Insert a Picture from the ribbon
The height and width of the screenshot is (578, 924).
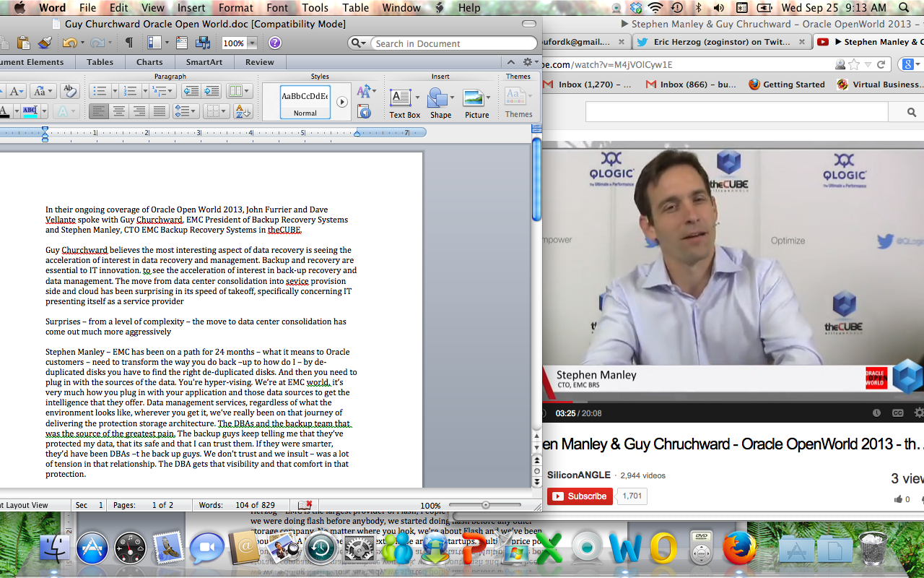(x=476, y=103)
